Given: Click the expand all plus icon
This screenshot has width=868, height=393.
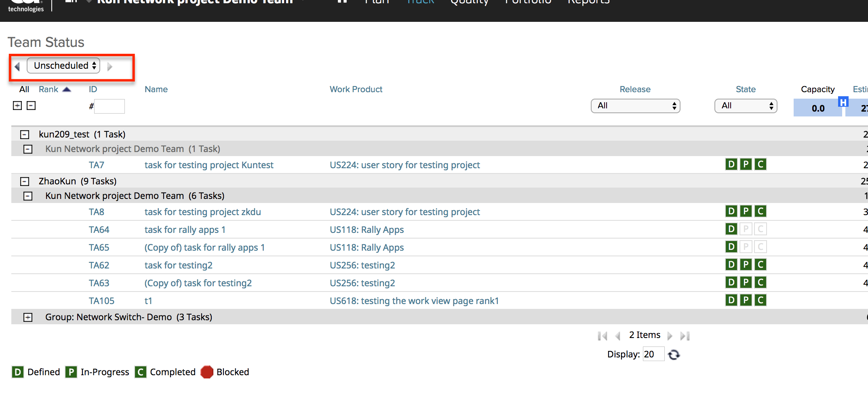Looking at the screenshot, I should 17,106.
